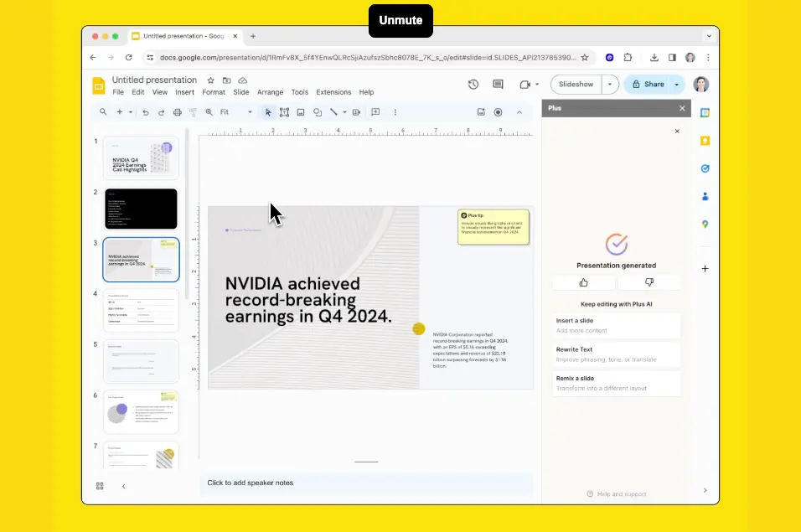Image resolution: width=801 pixels, height=532 pixels.
Task: Open the Google account avatar in Slides
Action: point(700,85)
